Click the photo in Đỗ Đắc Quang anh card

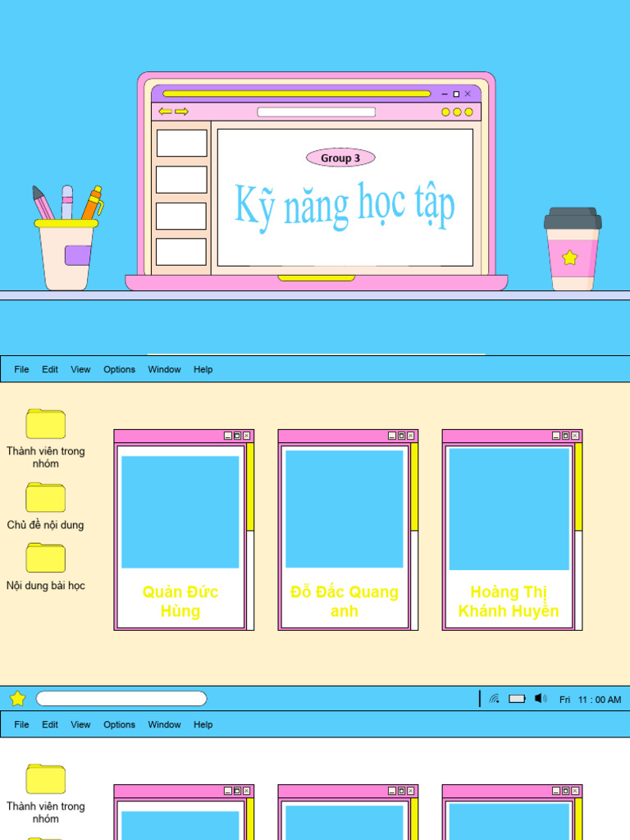(345, 509)
